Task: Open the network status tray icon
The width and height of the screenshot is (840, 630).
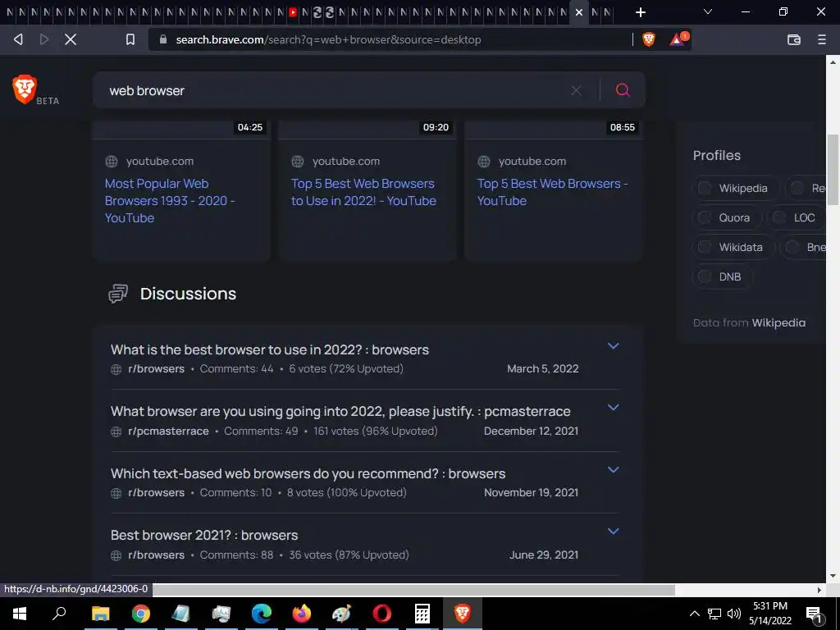Action: 714,614
